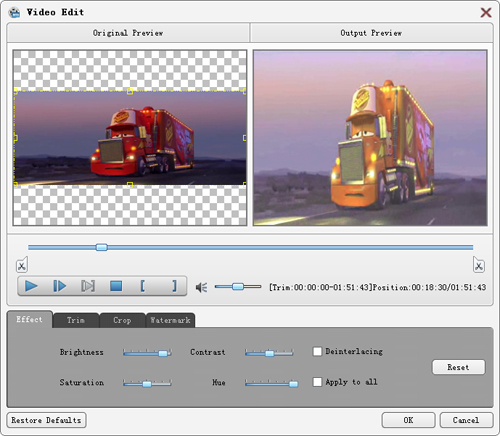This screenshot has height=436, width=500.
Task: Open the Trim tab
Action: (x=76, y=320)
